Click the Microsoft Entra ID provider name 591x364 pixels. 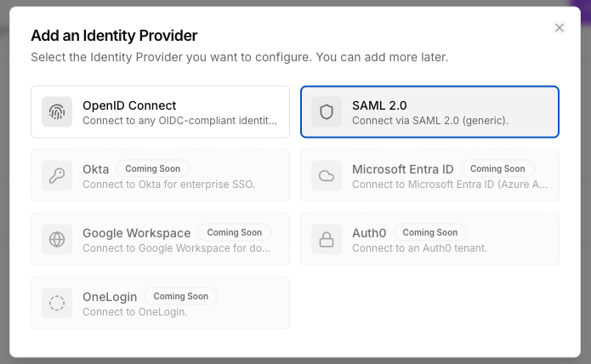(x=403, y=169)
